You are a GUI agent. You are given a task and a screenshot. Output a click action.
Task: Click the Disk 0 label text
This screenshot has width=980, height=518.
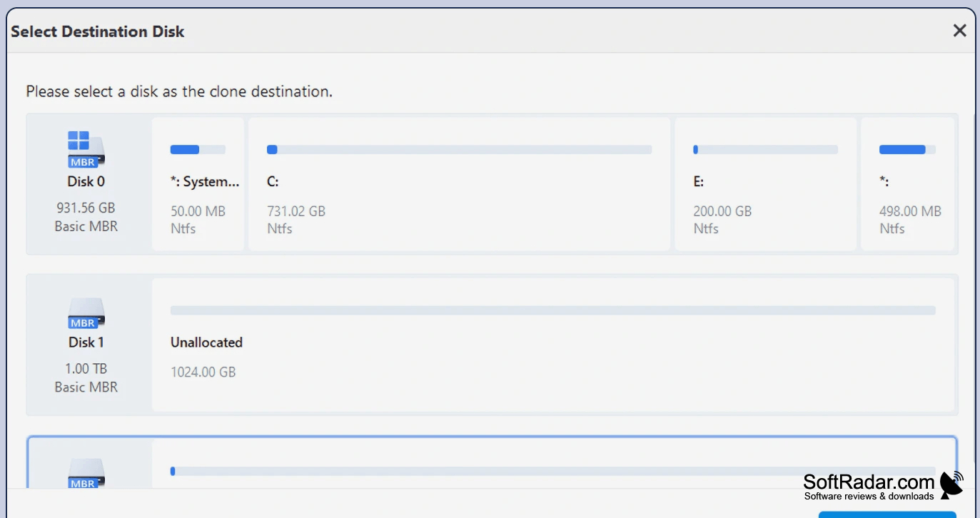(86, 182)
